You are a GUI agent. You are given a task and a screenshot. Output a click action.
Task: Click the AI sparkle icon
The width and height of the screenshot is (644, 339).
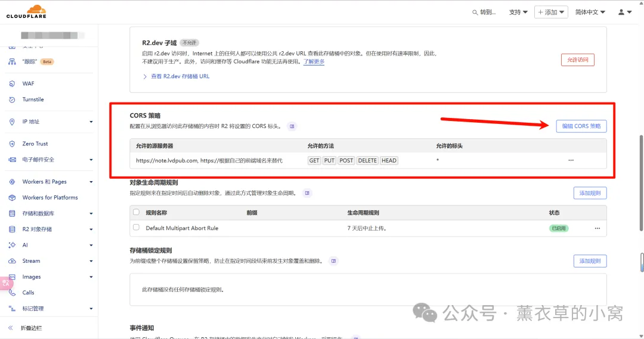[12, 245]
